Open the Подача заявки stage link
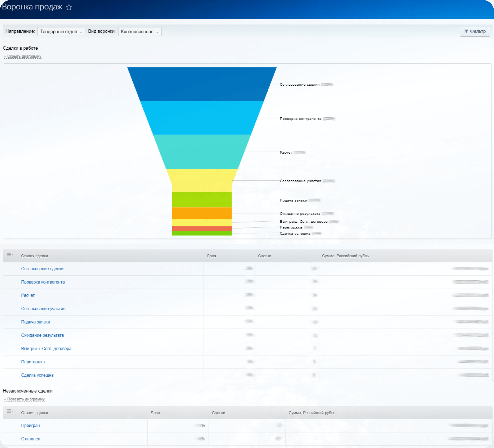Viewport: 494px width, 448px height. [36, 322]
